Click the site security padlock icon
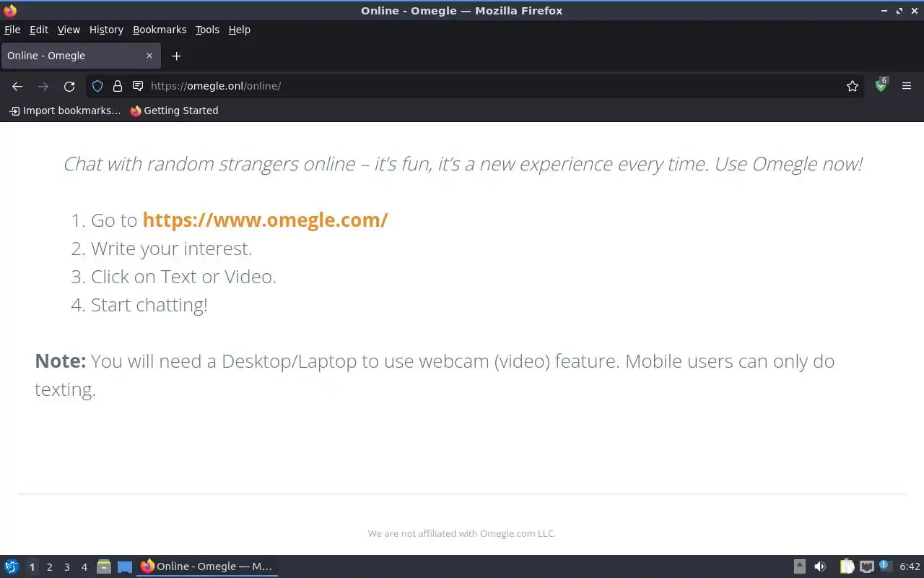The width and height of the screenshot is (924, 578). [118, 86]
